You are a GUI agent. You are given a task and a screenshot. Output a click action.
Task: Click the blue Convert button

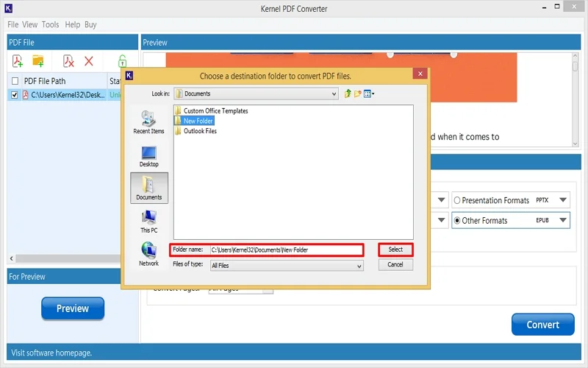[x=542, y=325]
